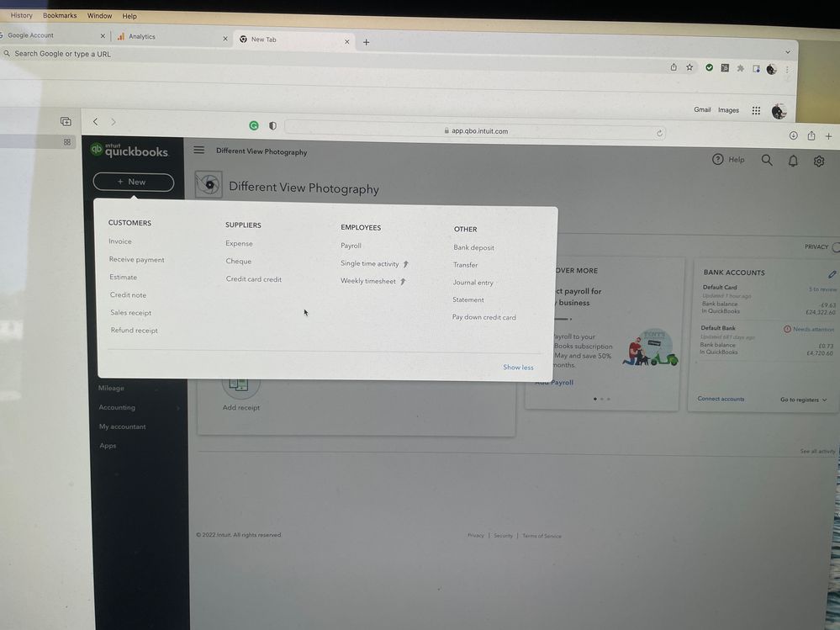Click Safari share icon
This screenshot has height=630, width=840.
pos(811,135)
